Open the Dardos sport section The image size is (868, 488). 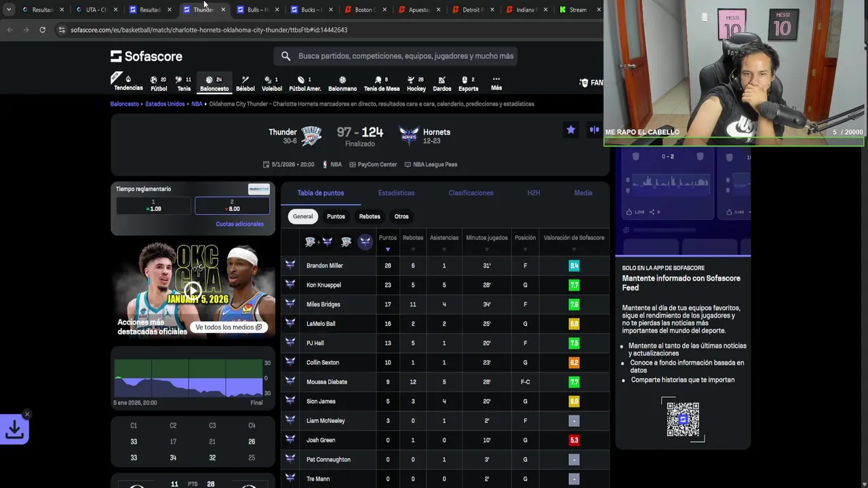(x=441, y=83)
